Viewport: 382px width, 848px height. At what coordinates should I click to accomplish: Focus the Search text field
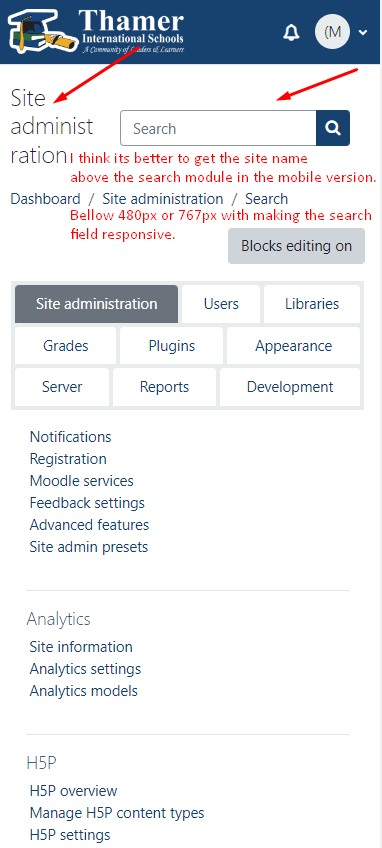click(218, 128)
